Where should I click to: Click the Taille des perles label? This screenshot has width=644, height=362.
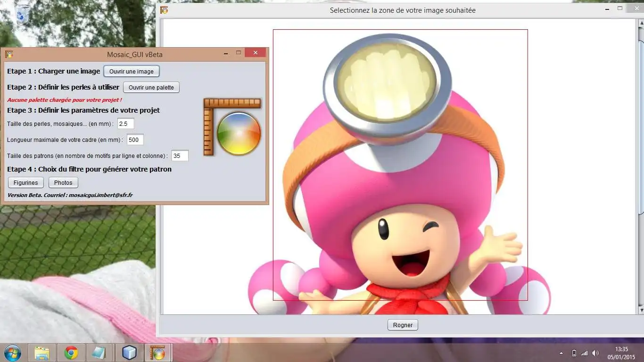60,123
